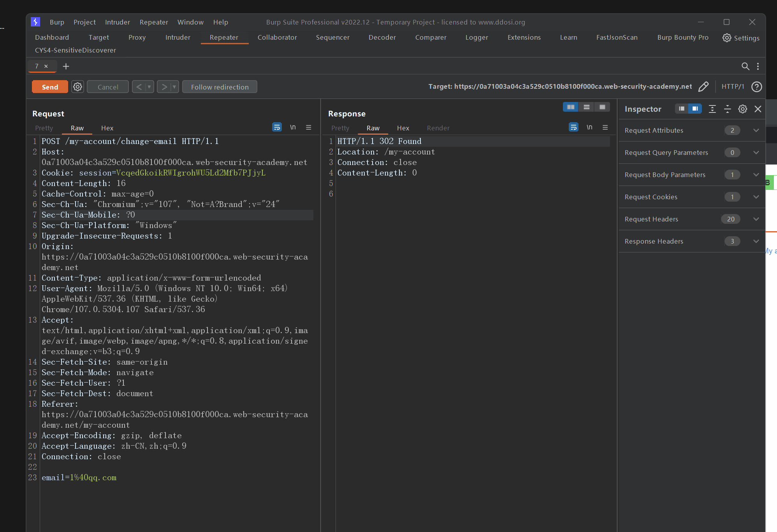The width and height of the screenshot is (777, 532).
Task: Switch Response view to Hex tab
Action: (x=403, y=128)
